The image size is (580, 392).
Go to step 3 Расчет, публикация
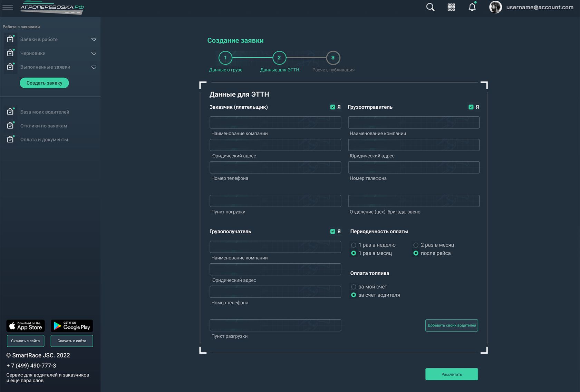pyautogui.click(x=333, y=58)
